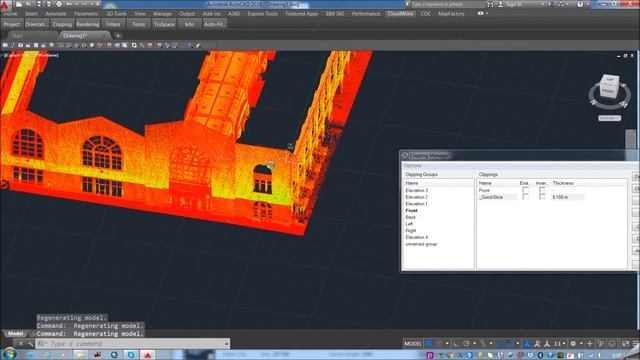The width and height of the screenshot is (640, 360).
Task: Open polar tracking angle dropdown arrow
Action: (474, 344)
